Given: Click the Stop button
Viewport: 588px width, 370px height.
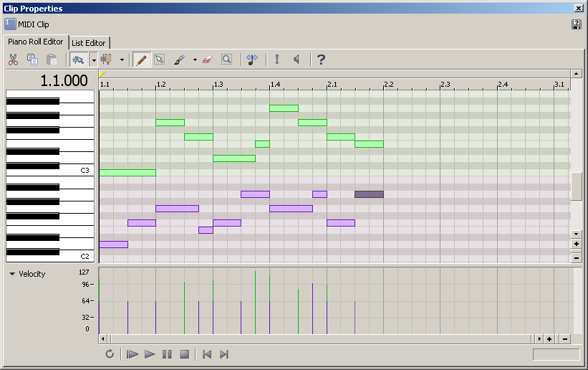Looking at the screenshot, I should [185, 354].
